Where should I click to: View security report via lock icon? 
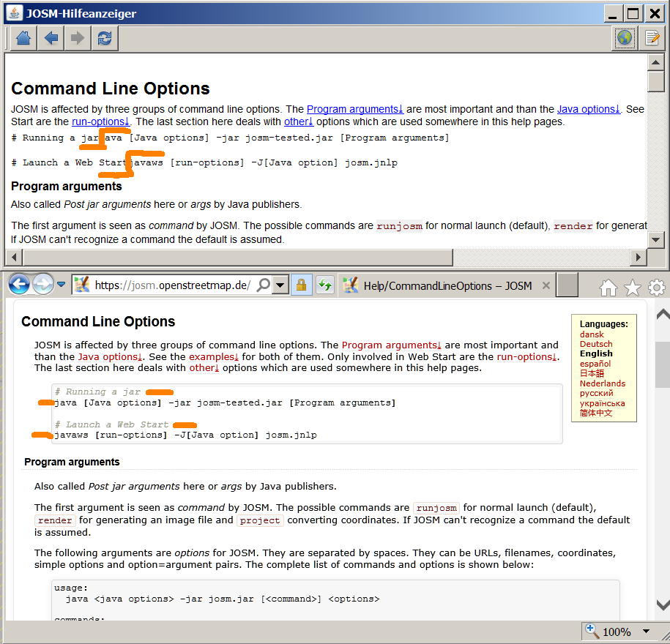301,285
